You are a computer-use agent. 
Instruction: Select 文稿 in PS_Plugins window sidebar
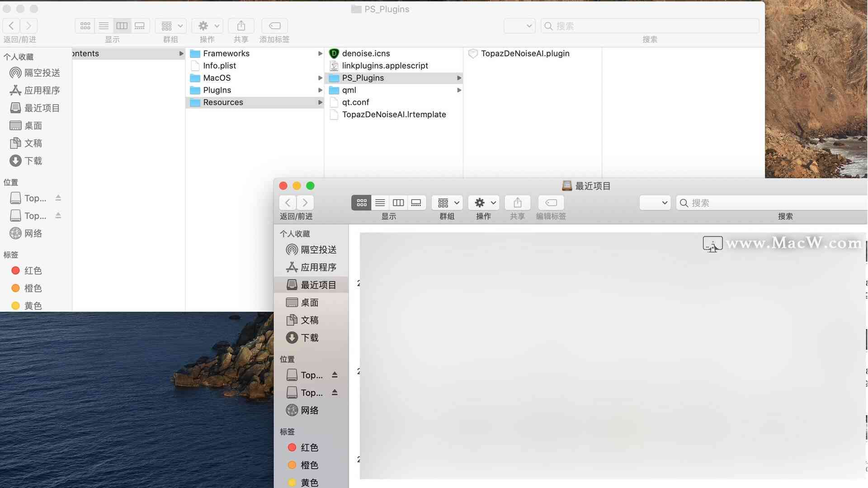click(35, 143)
